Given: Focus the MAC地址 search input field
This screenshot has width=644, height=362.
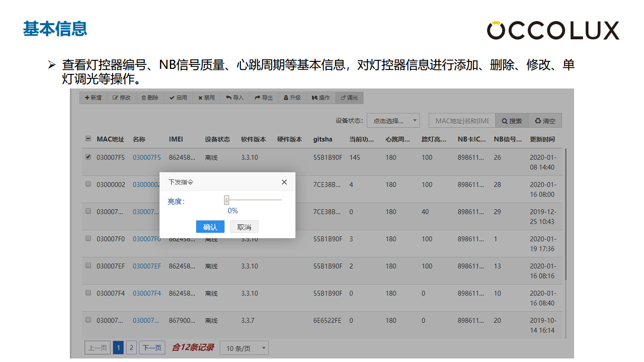Looking at the screenshot, I should (462, 121).
